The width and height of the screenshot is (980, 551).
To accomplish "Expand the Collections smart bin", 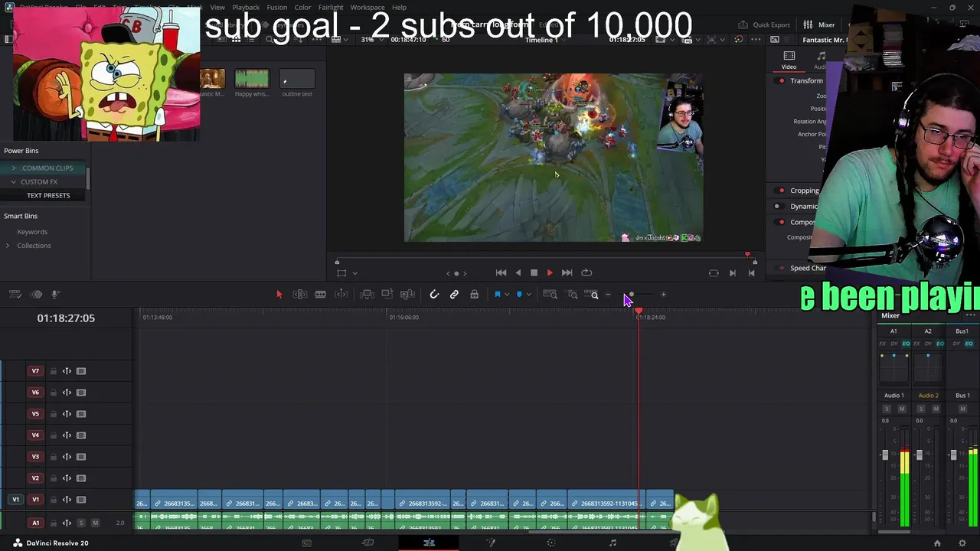I will coord(8,246).
